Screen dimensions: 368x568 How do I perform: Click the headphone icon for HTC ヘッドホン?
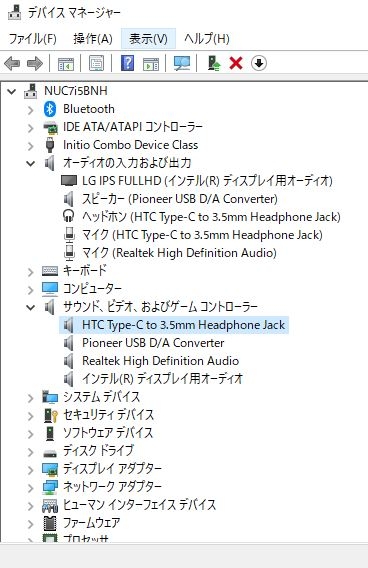pyautogui.click(x=68, y=216)
